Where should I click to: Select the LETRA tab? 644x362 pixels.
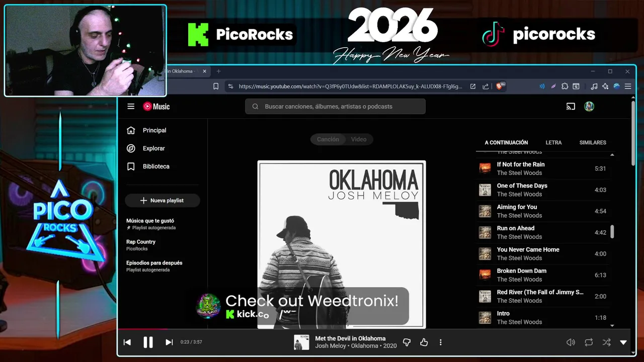tap(553, 143)
